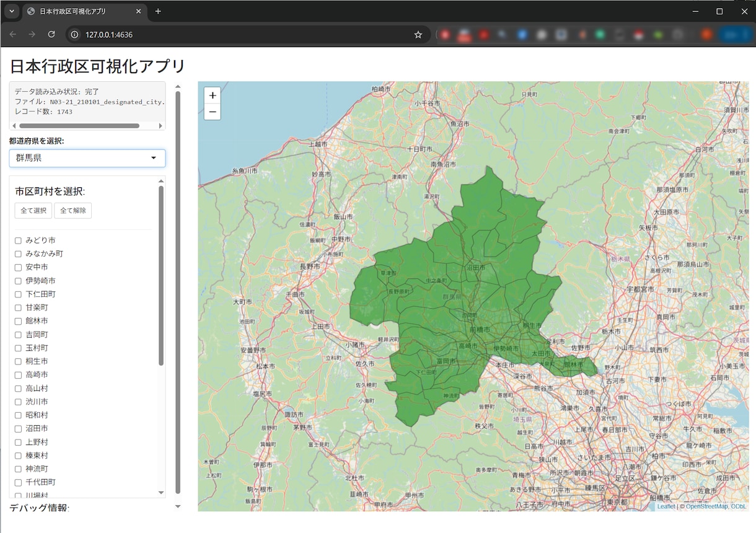This screenshot has width=756, height=533.
Task: Open the ODbL license link
Action: tap(739, 506)
